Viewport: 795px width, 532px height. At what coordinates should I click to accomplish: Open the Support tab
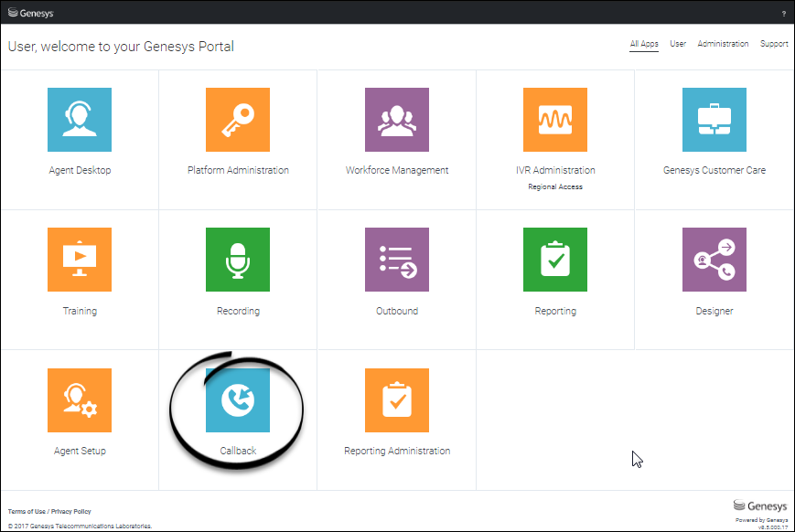pos(774,44)
